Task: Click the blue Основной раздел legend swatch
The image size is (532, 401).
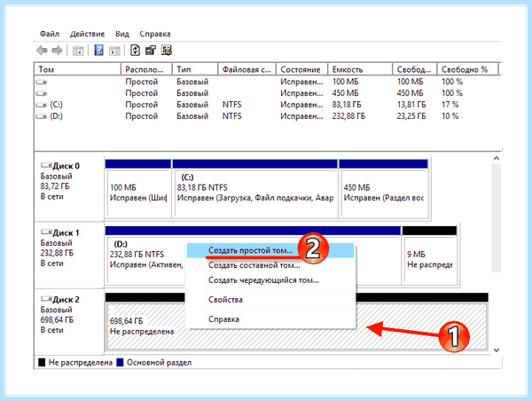Action: click(120, 362)
